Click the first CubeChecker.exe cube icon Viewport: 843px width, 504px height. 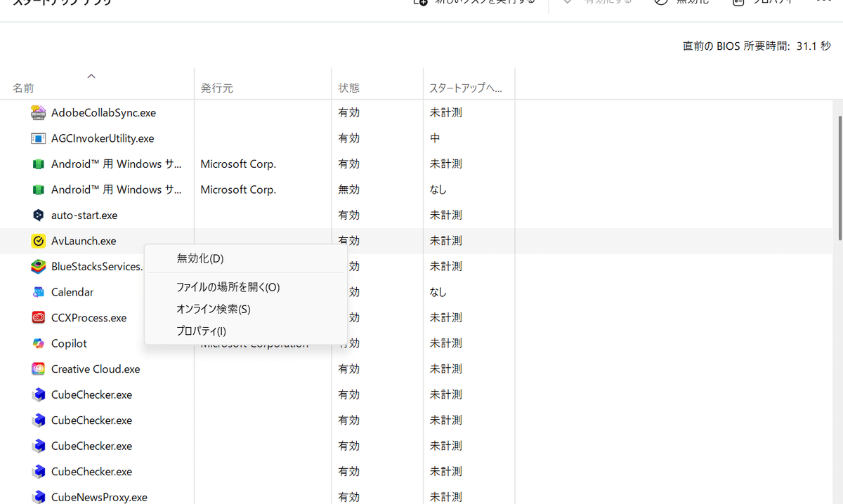[x=38, y=394]
